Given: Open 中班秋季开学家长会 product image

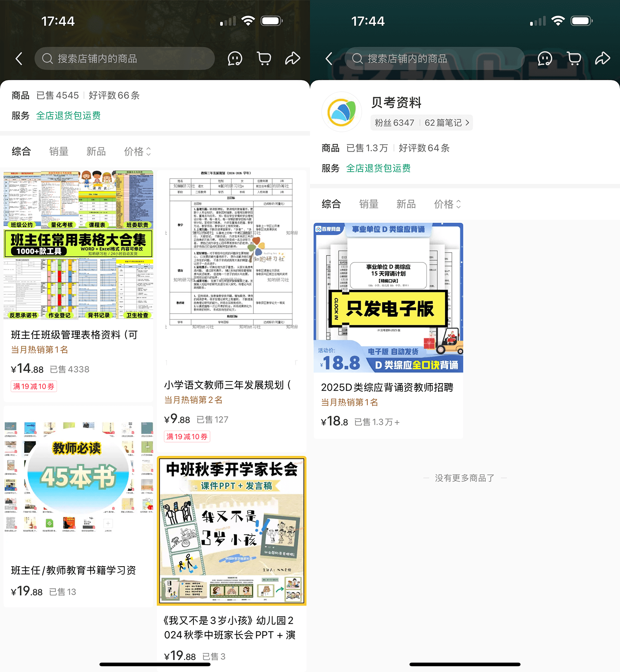Looking at the screenshot, I should point(231,531).
